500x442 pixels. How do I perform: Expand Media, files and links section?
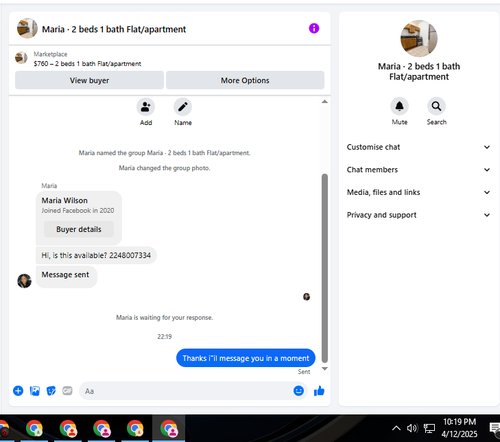coord(419,192)
